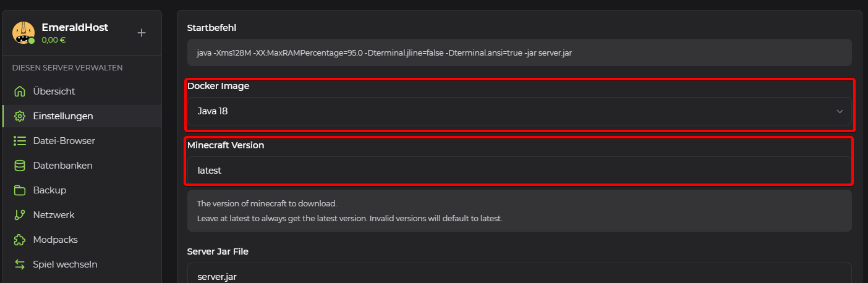Open the Modpacks section

point(56,240)
